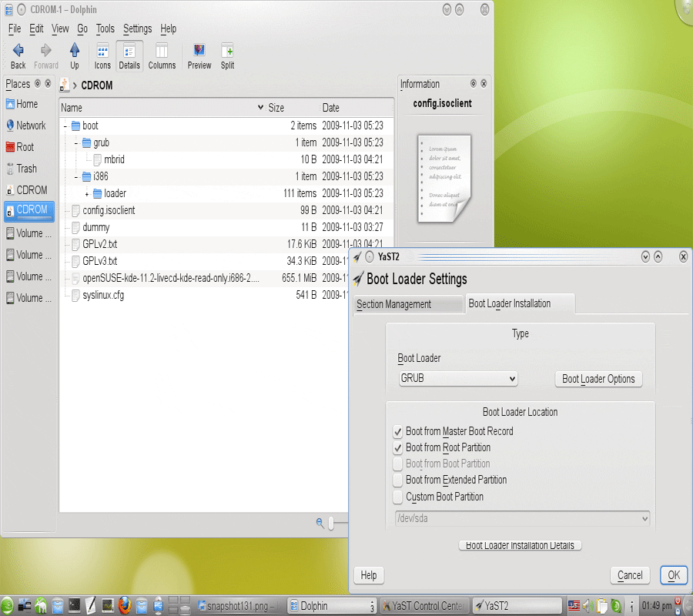The width and height of the screenshot is (693, 616).
Task: Click the breadcrumb arrow before CDROM
Action: [75, 85]
